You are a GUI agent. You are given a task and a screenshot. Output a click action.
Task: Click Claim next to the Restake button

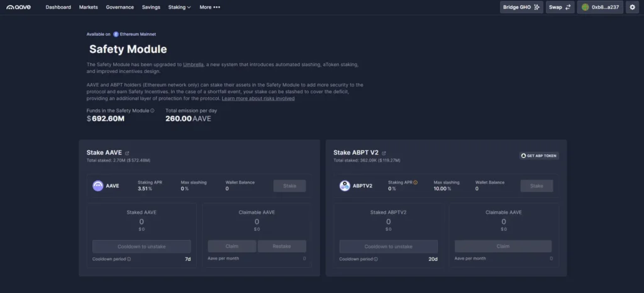click(232, 246)
